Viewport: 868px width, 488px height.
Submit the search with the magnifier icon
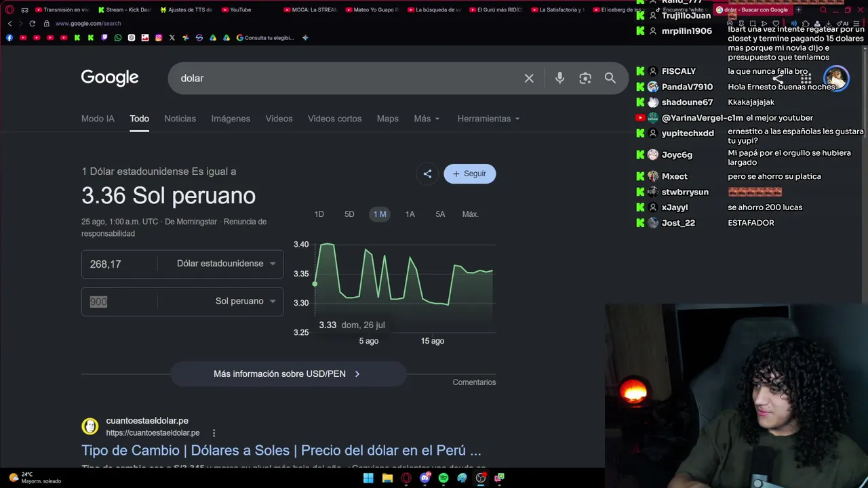pos(610,78)
